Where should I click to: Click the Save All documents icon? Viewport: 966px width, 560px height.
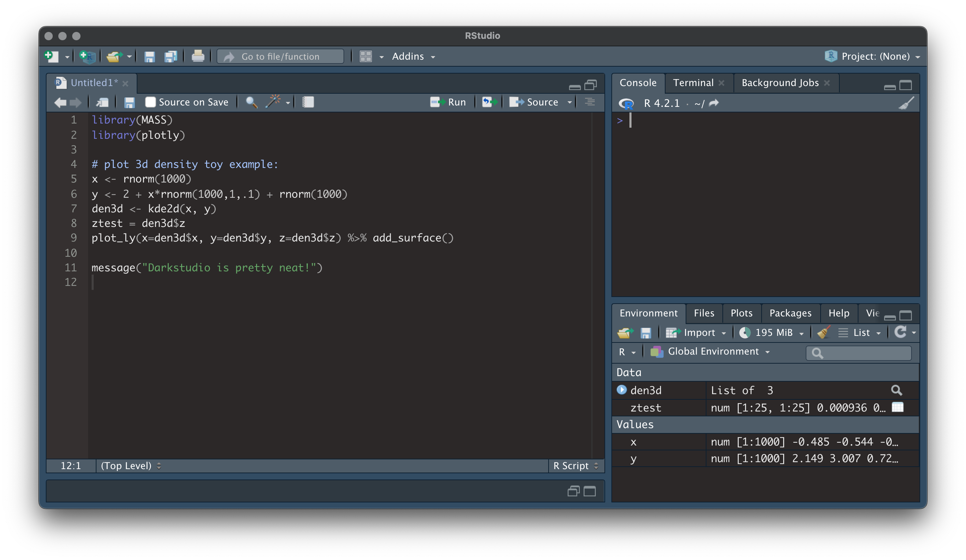click(x=171, y=57)
